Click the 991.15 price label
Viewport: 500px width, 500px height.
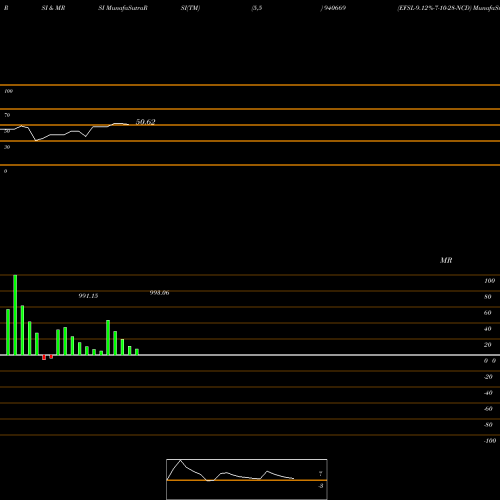click(88, 296)
